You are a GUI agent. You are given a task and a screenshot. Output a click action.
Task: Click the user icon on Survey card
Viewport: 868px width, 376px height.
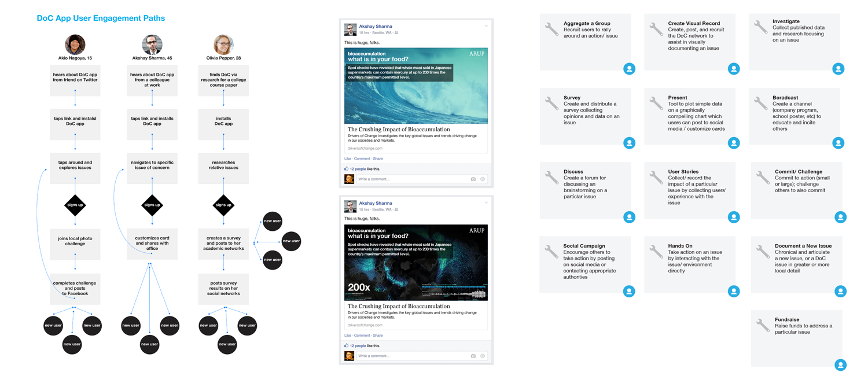click(x=629, y=143)
